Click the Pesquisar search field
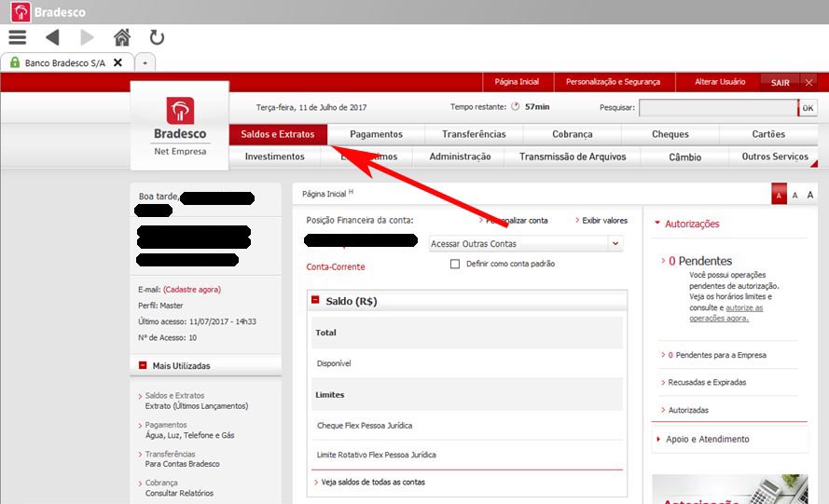Image resolution: width=829 pixels, height=504 pixels. [x=717, y=107]
